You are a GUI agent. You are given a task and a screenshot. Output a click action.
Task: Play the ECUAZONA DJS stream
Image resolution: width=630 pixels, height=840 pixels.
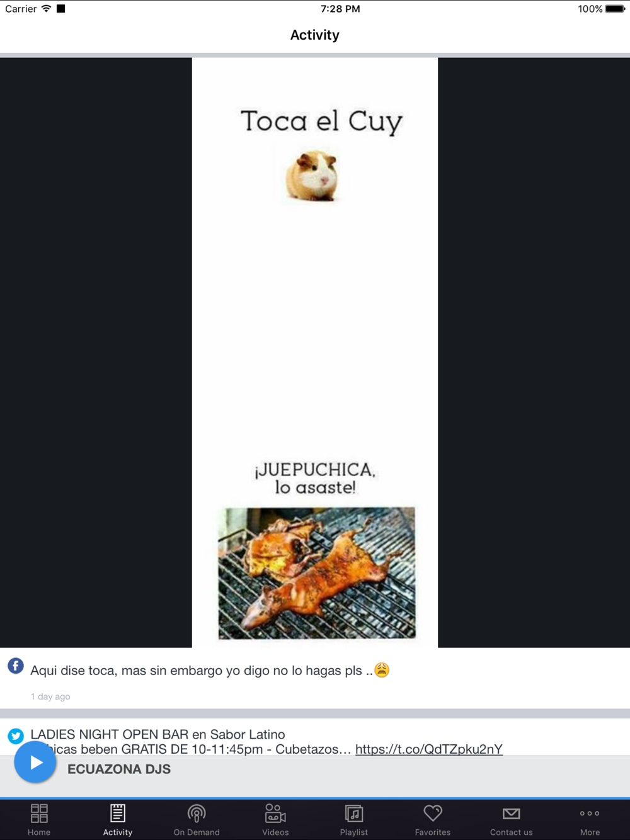35,762
